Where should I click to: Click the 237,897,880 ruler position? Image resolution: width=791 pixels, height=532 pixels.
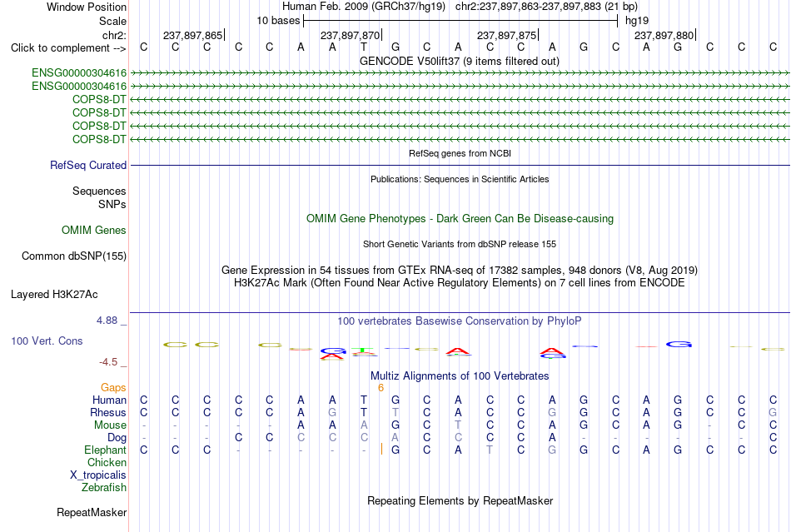[x=664, y=35]
